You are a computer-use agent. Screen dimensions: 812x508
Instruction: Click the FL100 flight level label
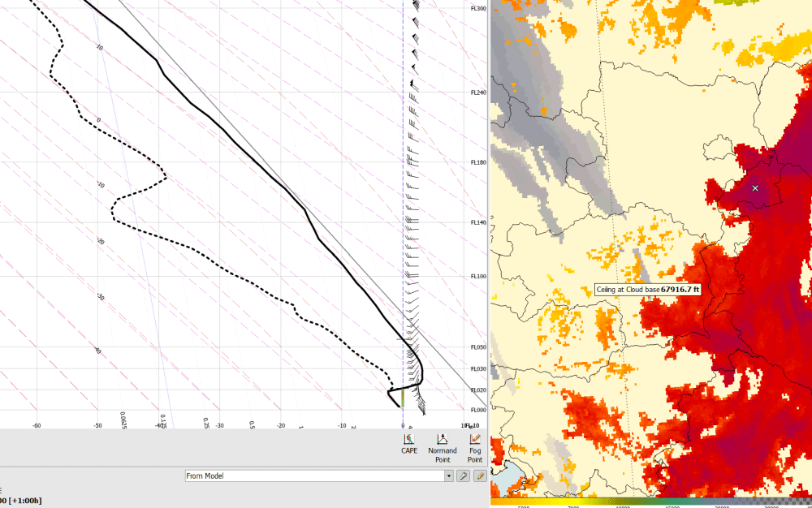[x=478, y=277]
